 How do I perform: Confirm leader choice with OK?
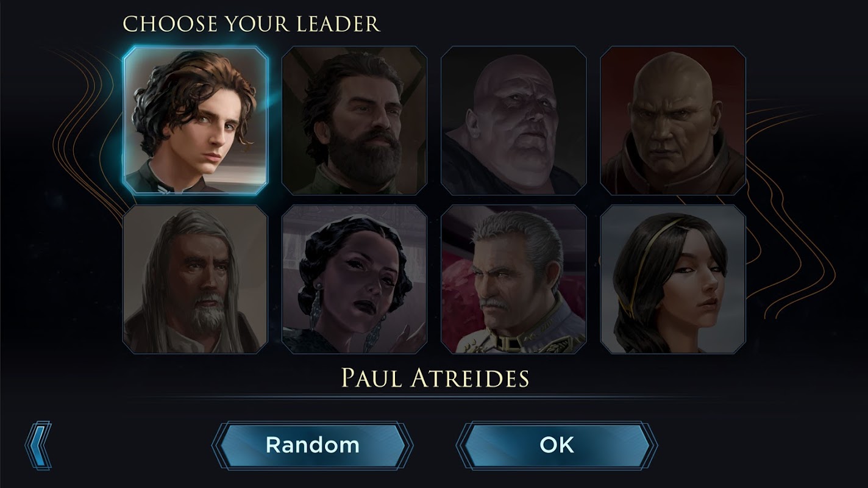(557, 445)
